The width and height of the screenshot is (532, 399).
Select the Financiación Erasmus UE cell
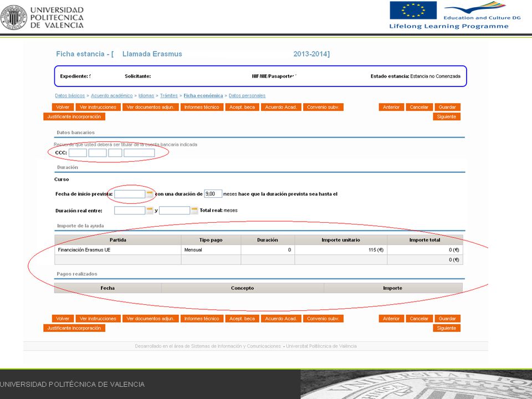[x=117, y=250]
